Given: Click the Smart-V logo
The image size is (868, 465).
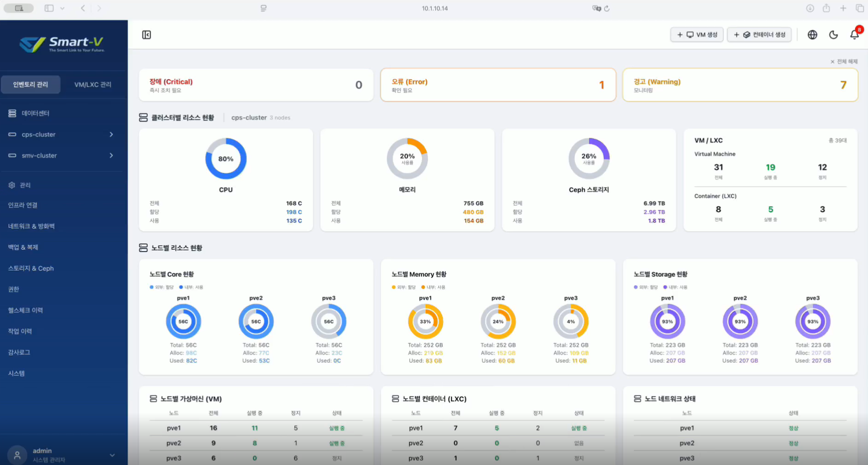Looking at the screenshot, I should [63, 44].
